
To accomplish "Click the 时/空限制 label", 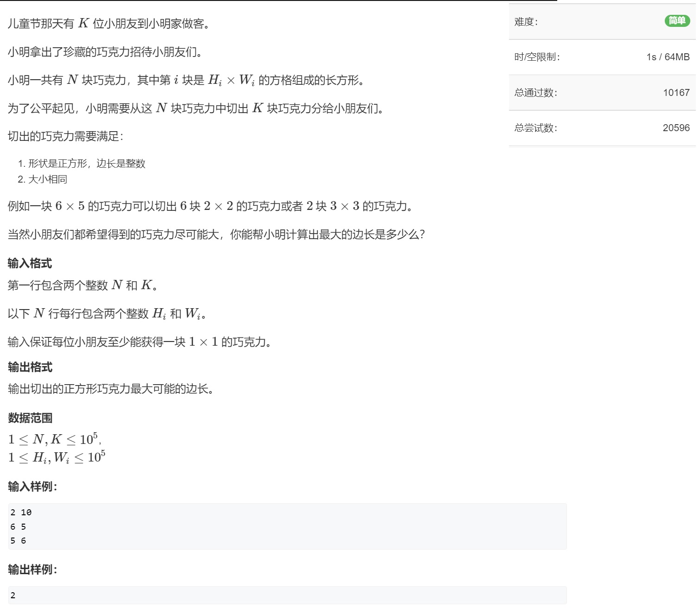I will tap(537, 57).
